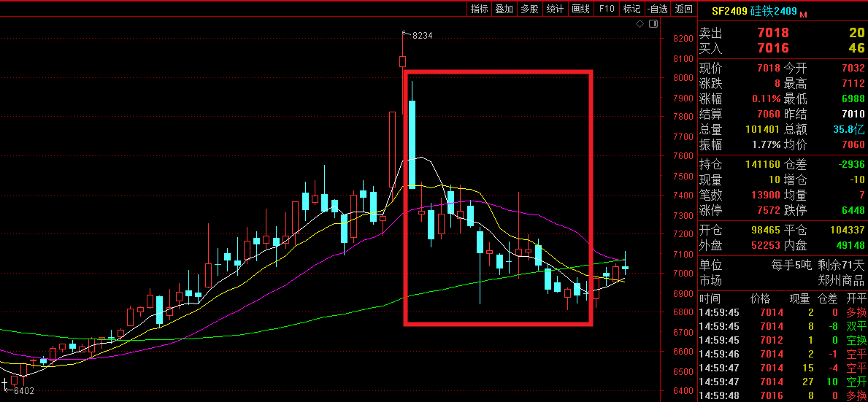The height and width of the screenshot is (402, 868).
Task: Open the 指标 indicators menu
Action: (x=480, y=9)
